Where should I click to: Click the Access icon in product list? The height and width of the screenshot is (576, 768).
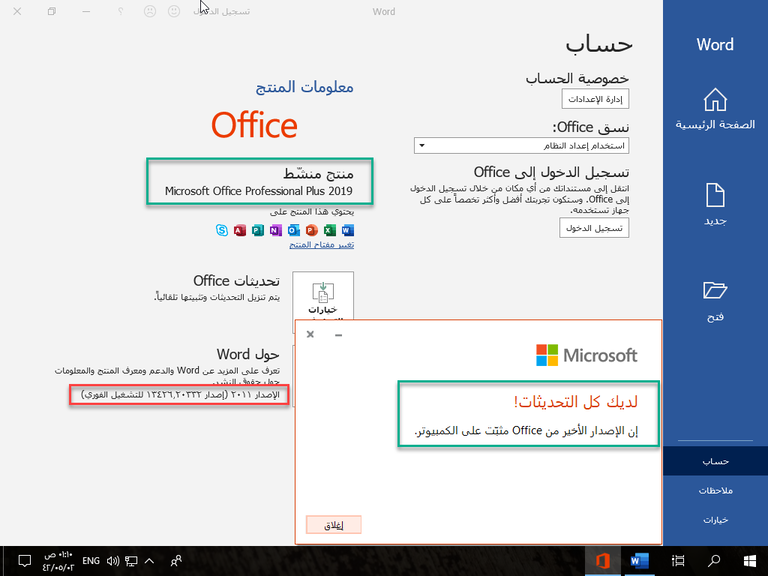240,230
